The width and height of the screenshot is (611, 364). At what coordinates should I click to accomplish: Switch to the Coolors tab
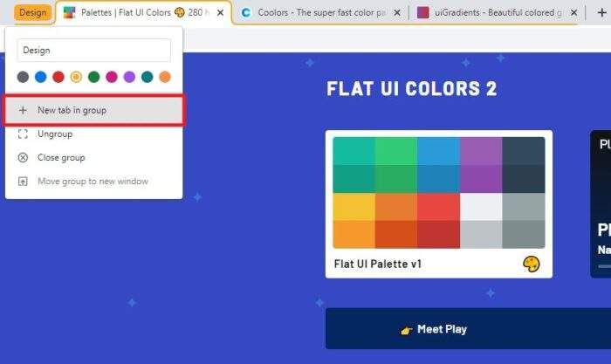point(320,13)
